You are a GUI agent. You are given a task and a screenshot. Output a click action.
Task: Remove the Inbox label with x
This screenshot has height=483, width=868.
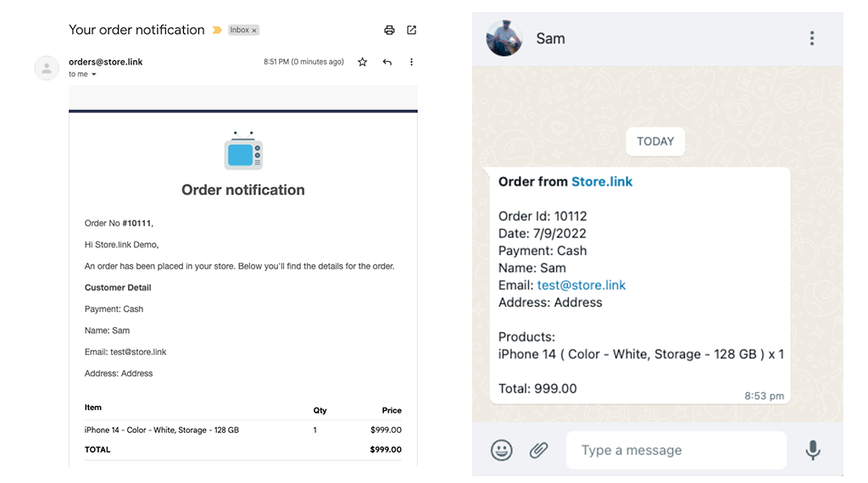(254, 31)
